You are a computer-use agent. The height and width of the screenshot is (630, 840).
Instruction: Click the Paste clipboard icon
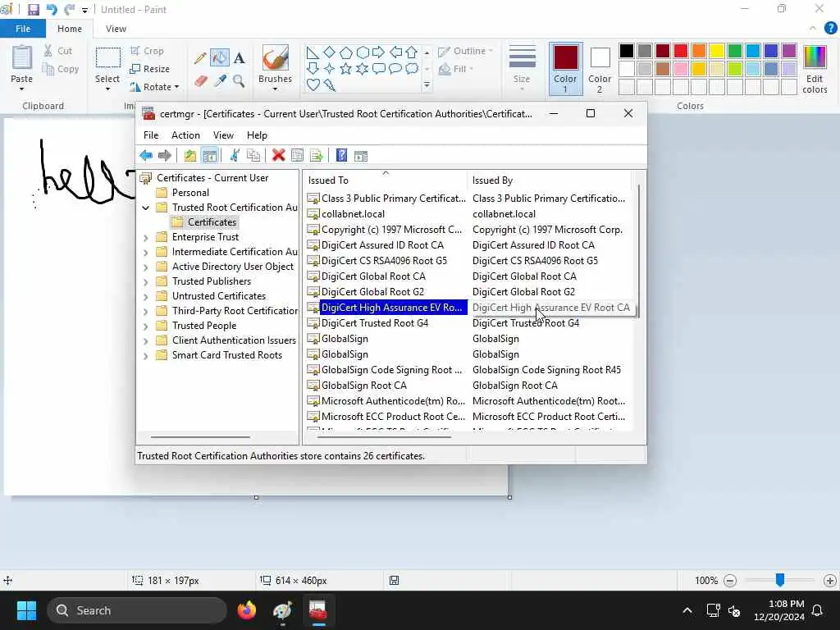pyautogui.click(x=22, y=58)
